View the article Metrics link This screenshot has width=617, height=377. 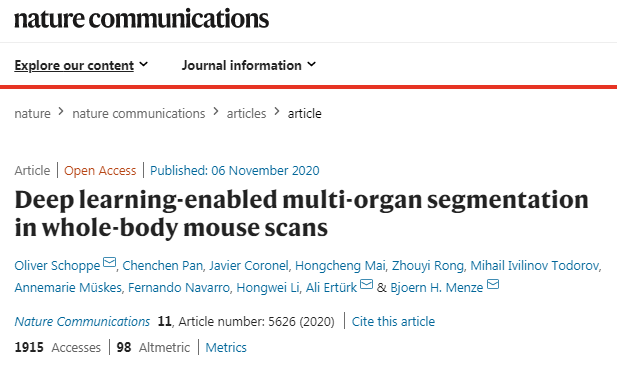(x=226, y=347)
